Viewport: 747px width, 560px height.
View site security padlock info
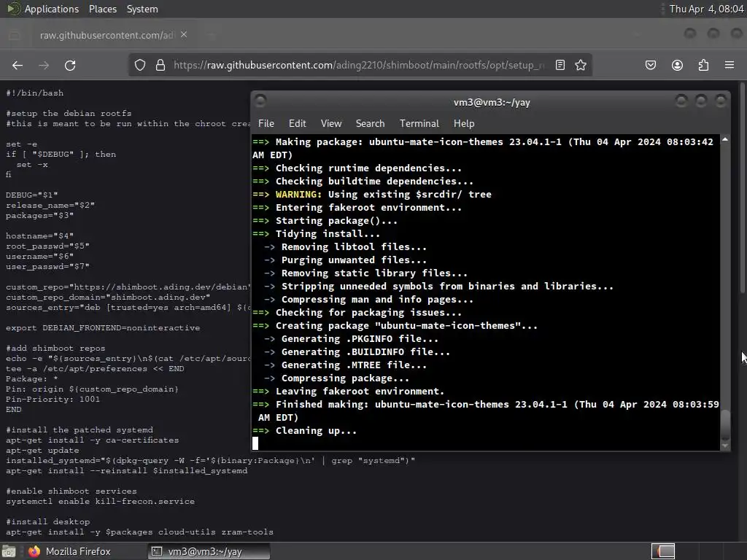pyautogui.click(x=160, y=65)
